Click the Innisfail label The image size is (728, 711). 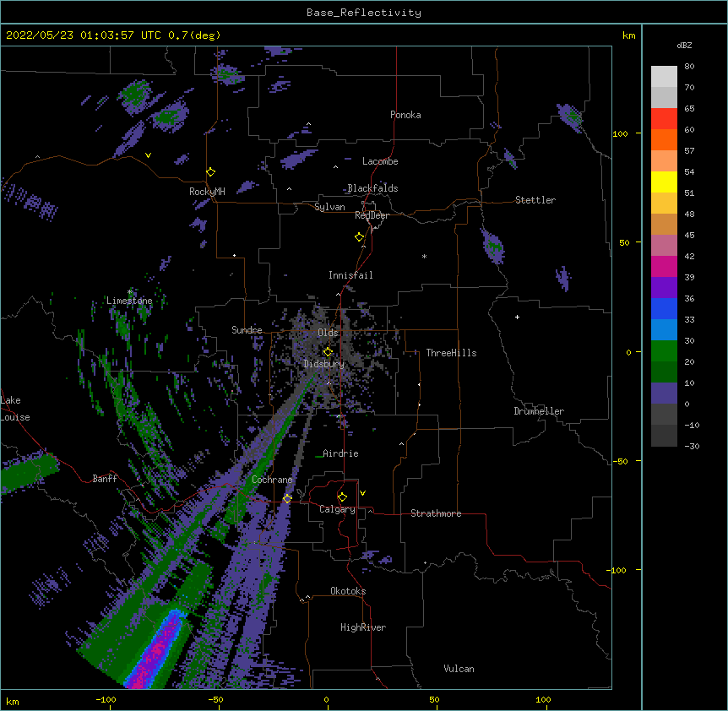(x=350, y=275)
